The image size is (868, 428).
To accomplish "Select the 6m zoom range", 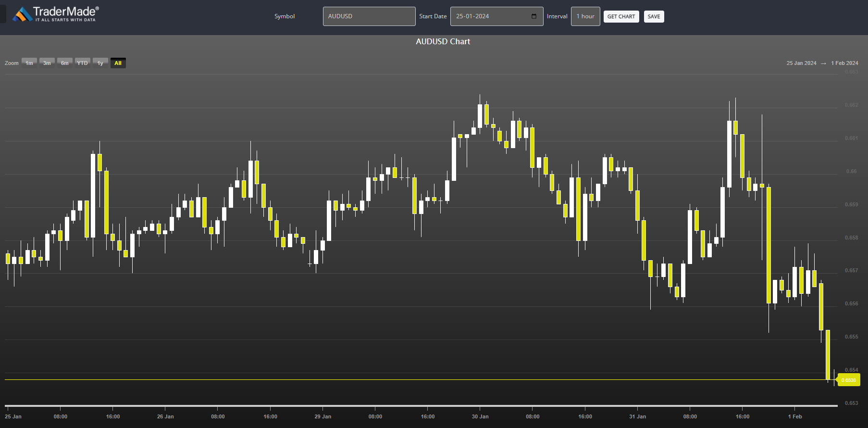I will click(x=65, y=63).
